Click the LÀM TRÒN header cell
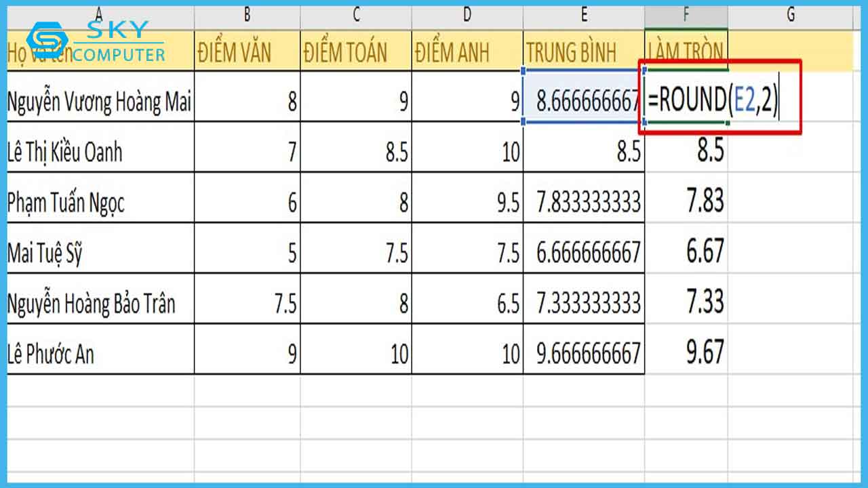Screen dimensions: 868x488 pyautogui.click(x=686, y=51)
